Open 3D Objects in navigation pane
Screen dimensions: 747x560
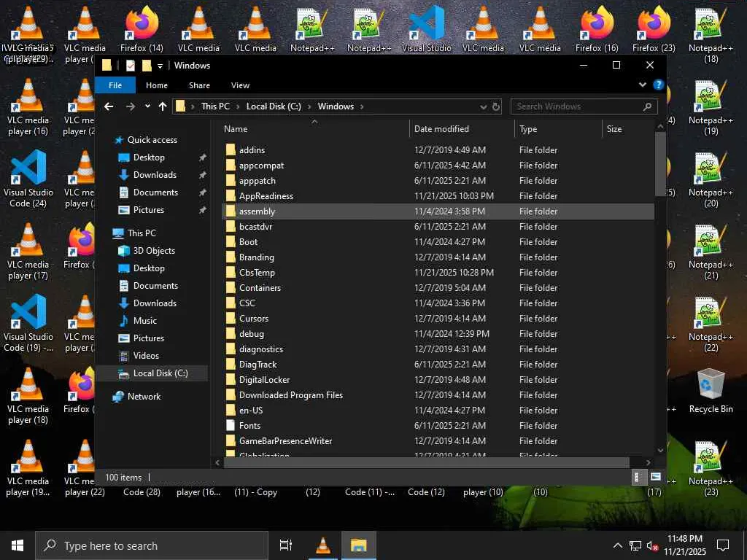pyautogui.click(x=154, y=251)
